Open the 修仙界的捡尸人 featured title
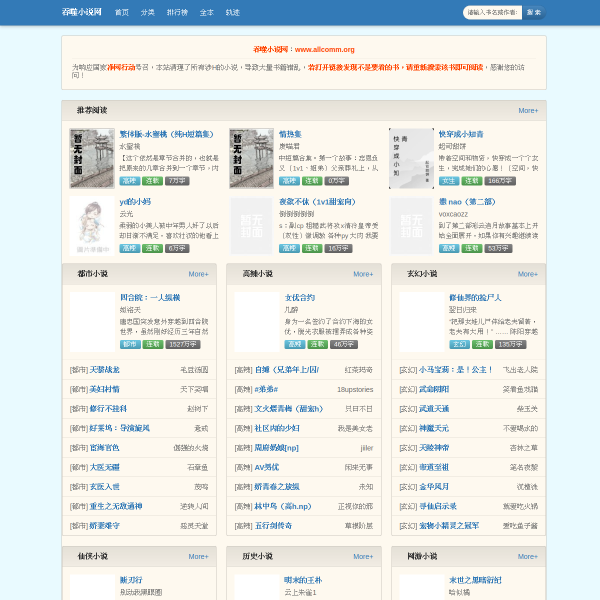This screenshot has width=600, height=600. pos(475,298)
